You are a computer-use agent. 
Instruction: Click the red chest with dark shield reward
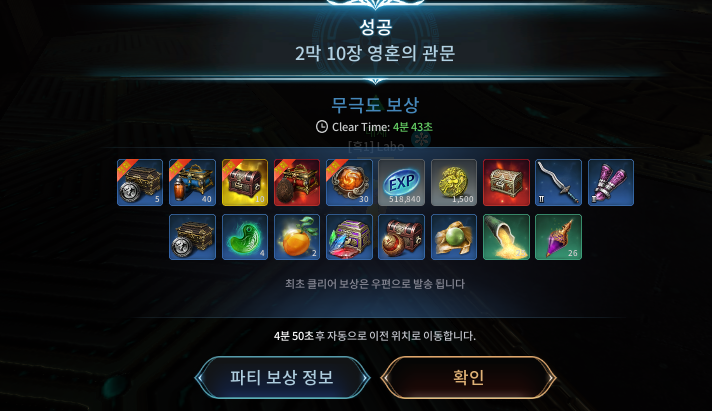coord(297,182)
